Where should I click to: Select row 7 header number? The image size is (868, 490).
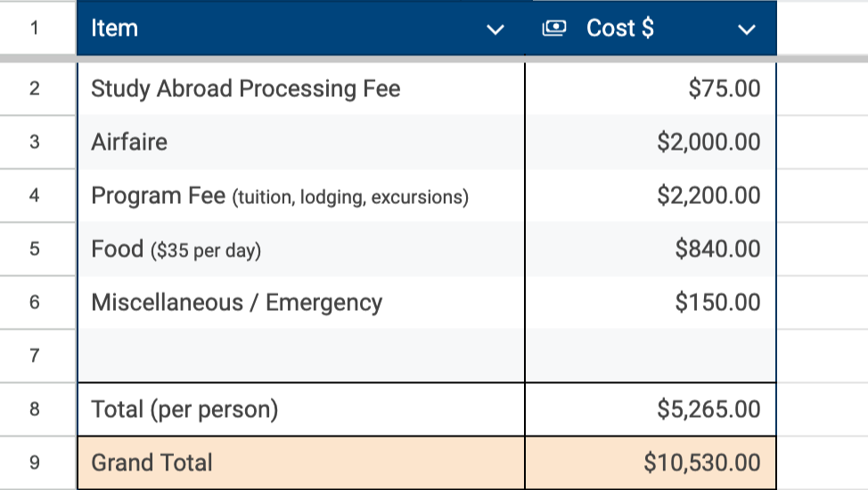(x=35, y=355)
